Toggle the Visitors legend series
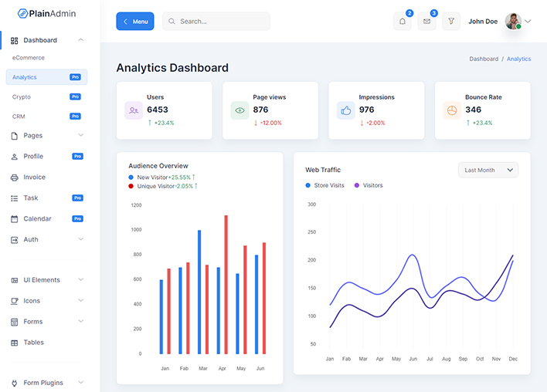Screen dimensions: 547x392 (368, 185)
